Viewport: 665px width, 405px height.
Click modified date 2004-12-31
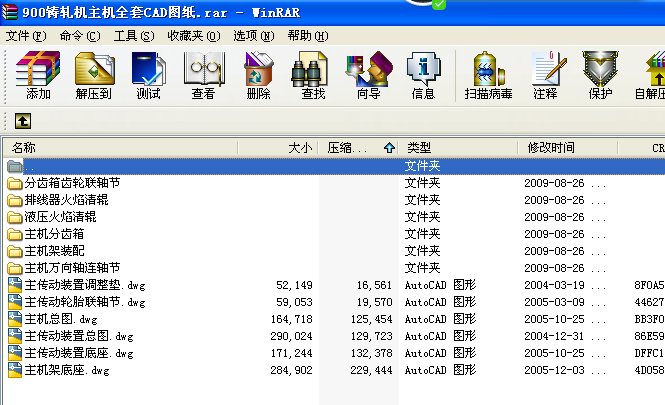(554, 336)
